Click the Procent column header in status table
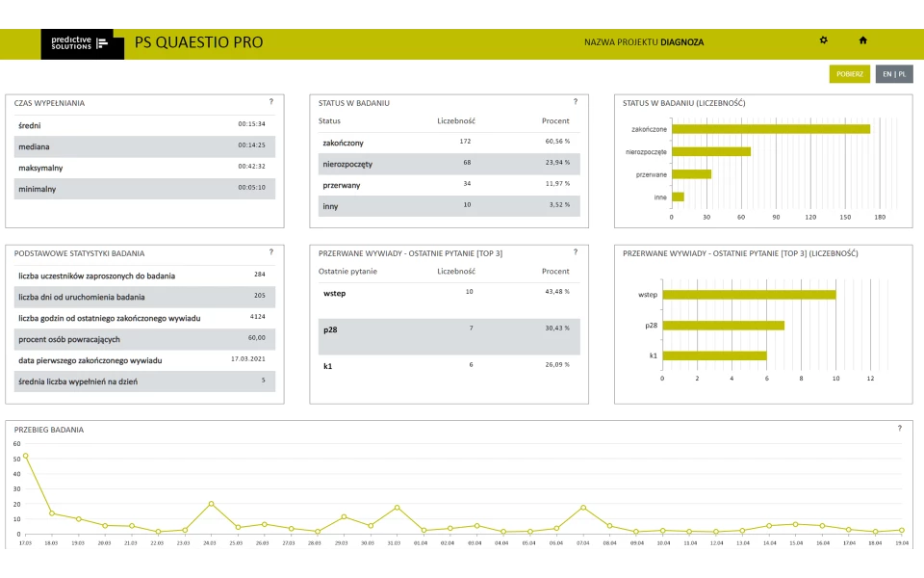 [555, 121]
